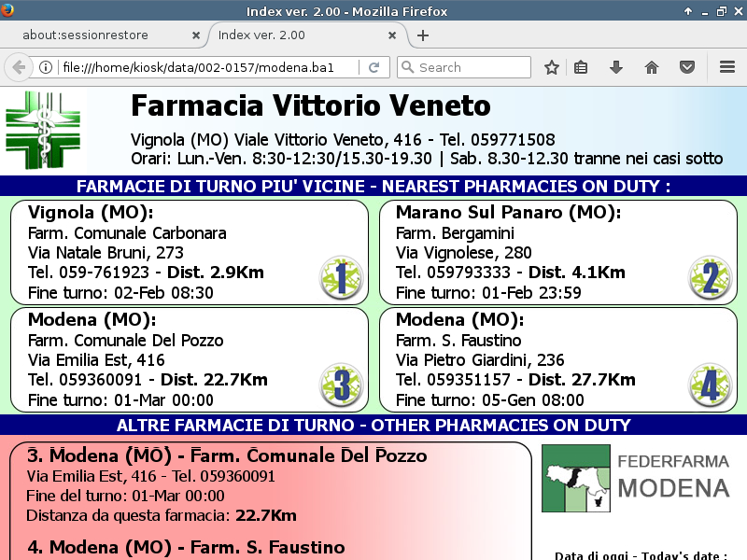Screen dimensions: 747x560
Task: Show bookmarks list icon in toolbar
Action: point(581,67)
